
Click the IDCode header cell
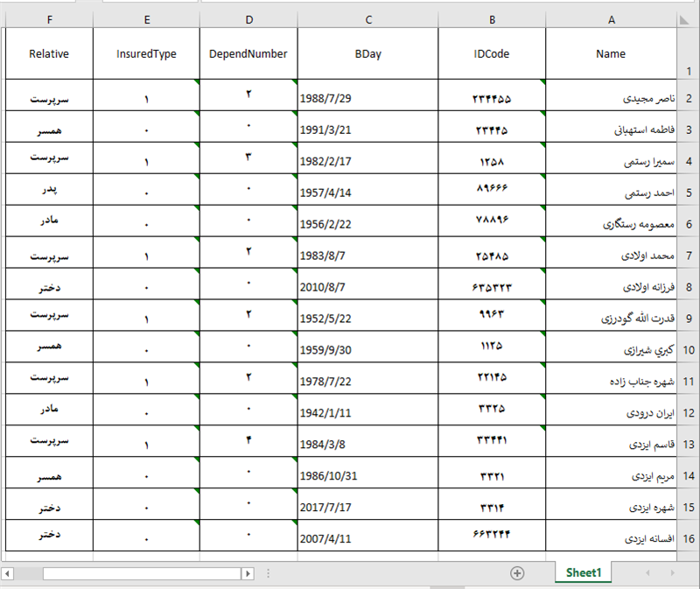pyautogui.click(x=492, y=53)
